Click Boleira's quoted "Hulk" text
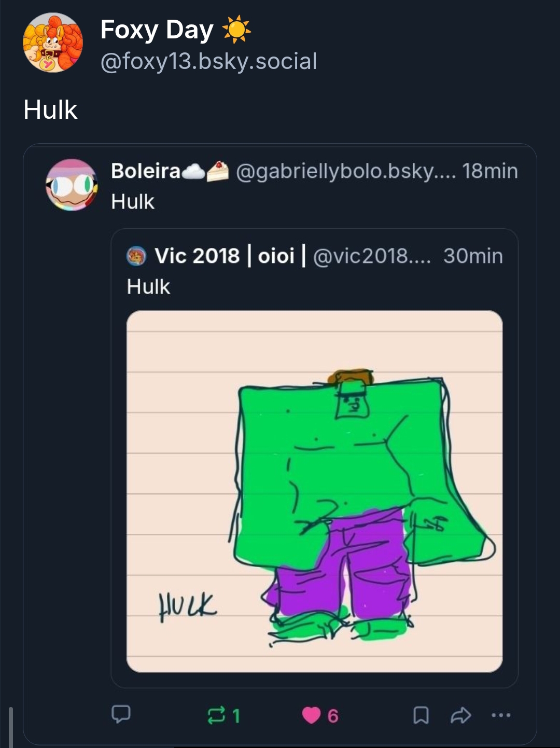560x748 pixels. coord(133,202)
